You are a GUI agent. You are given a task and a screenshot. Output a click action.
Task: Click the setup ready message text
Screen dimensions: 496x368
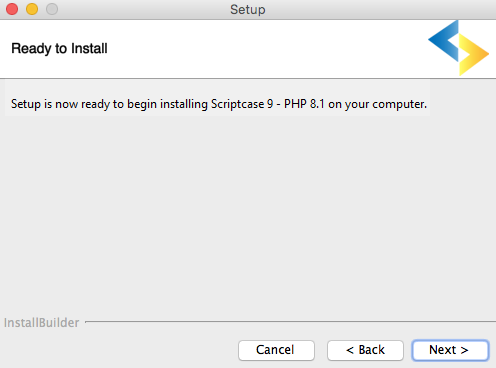pos(219,104)
